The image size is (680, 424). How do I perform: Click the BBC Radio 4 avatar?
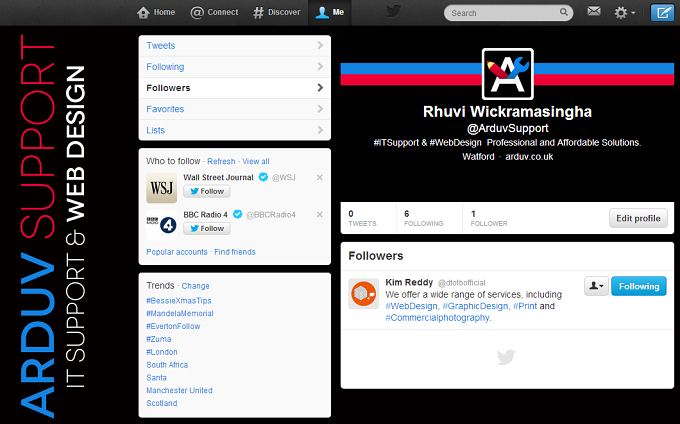(161, 225)
